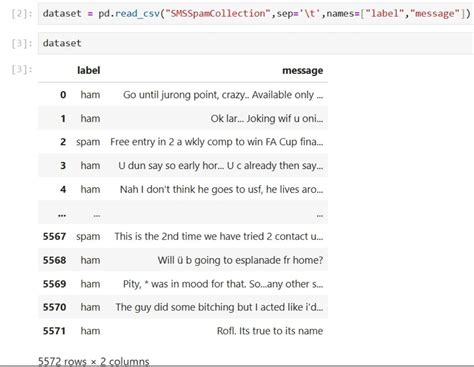Click the 'message' column header
This screenshot has width=474, height=367.
click(303, 70)
